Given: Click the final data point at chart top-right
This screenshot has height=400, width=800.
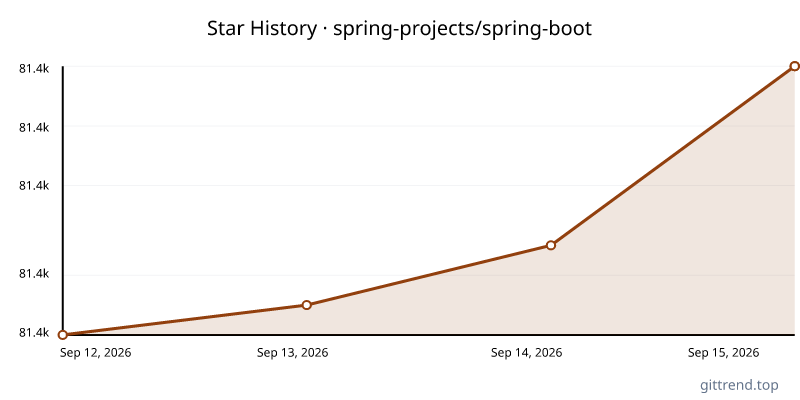Looking at the screenshot, I should [x=794, y=66].
